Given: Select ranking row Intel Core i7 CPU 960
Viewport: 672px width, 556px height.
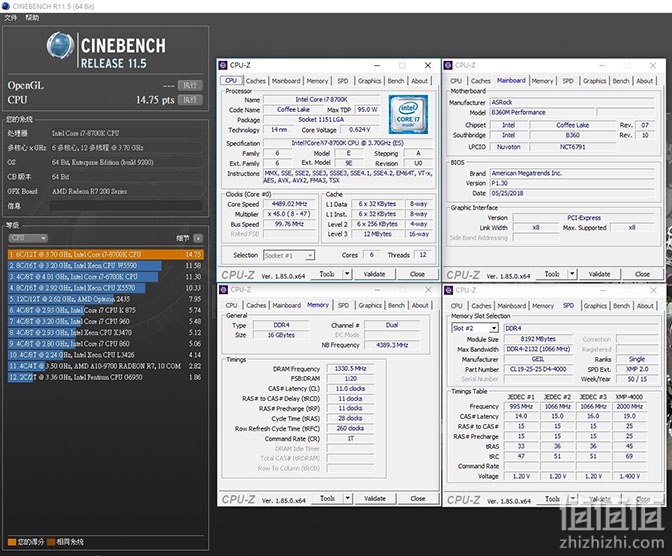Looking at the screenshot, I should [105, 322].
